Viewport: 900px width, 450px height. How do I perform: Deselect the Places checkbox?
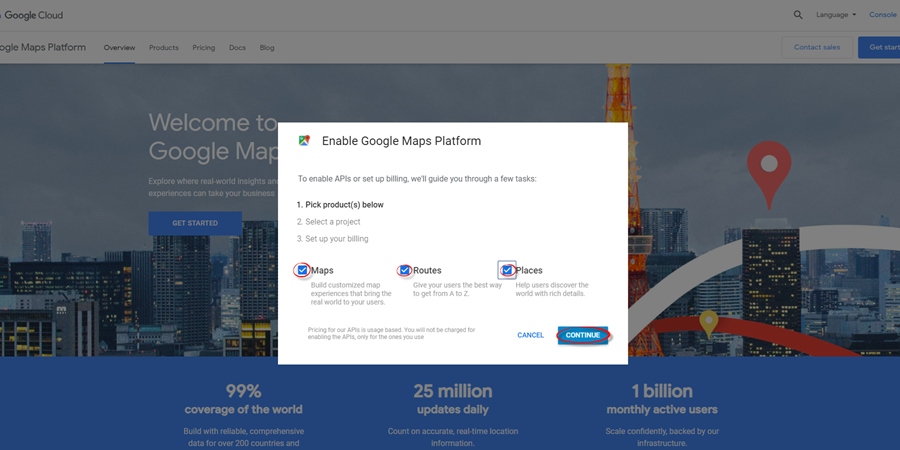(507, 270)
